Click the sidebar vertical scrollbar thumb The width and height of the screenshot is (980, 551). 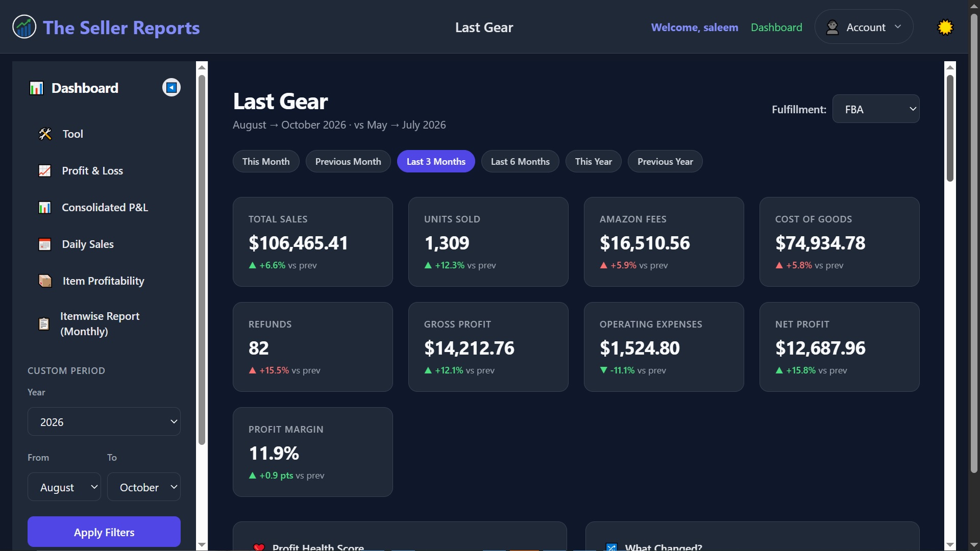202,260
